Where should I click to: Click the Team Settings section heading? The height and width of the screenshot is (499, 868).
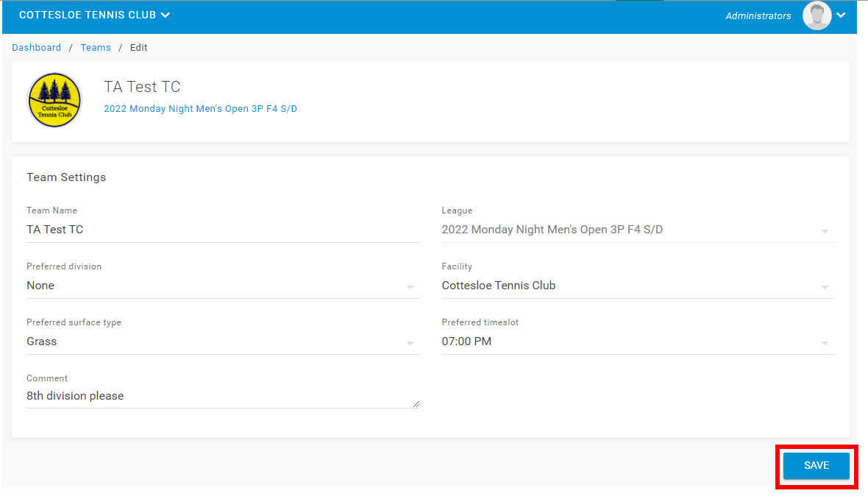tap(66, 177)
